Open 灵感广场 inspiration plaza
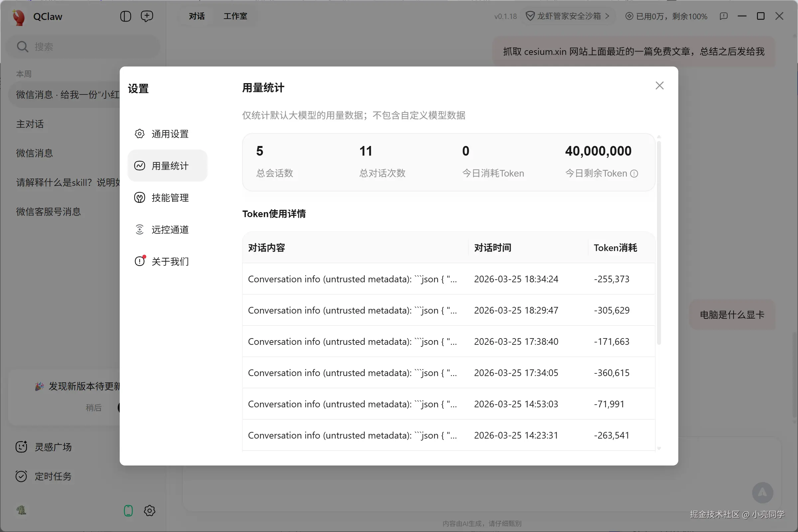This screenshot has height=532, width=798. (53, 447)
